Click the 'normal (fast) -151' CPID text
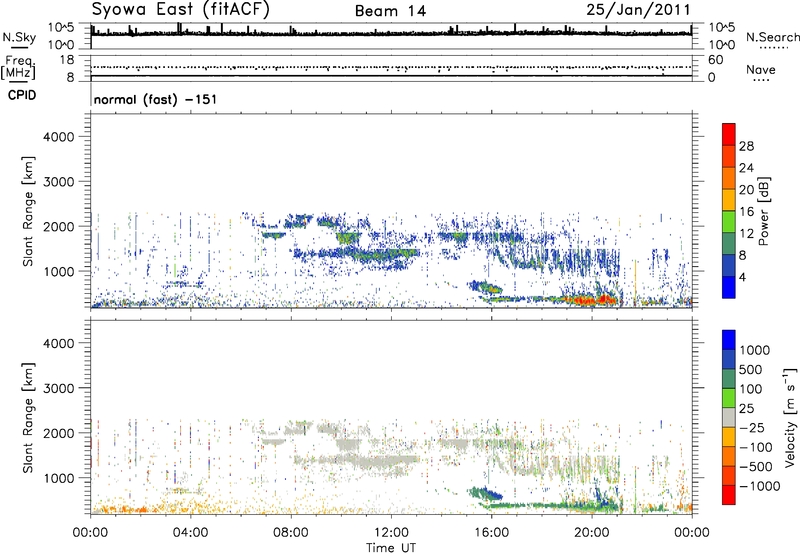This screenshot has height=554, width=800. [x=155, y=99]
